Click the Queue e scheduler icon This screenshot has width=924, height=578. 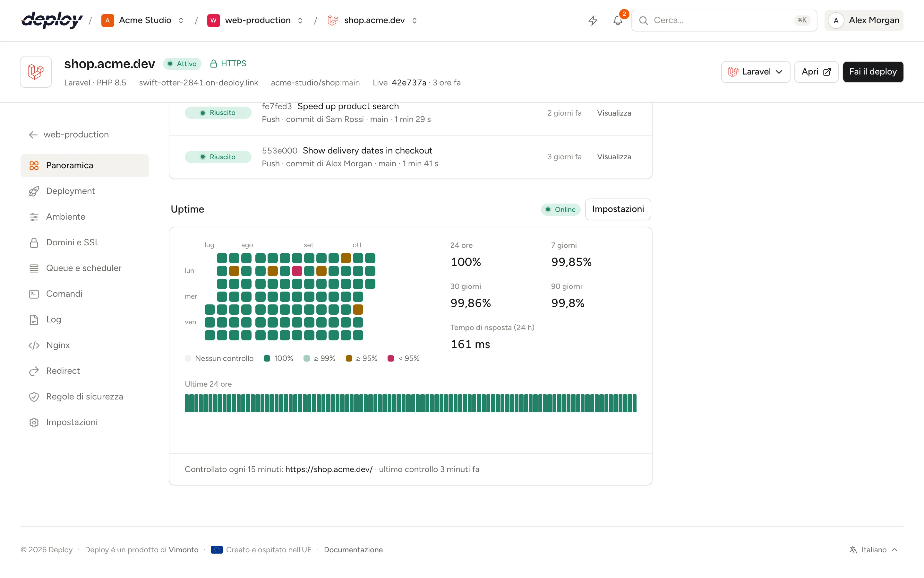34,268
